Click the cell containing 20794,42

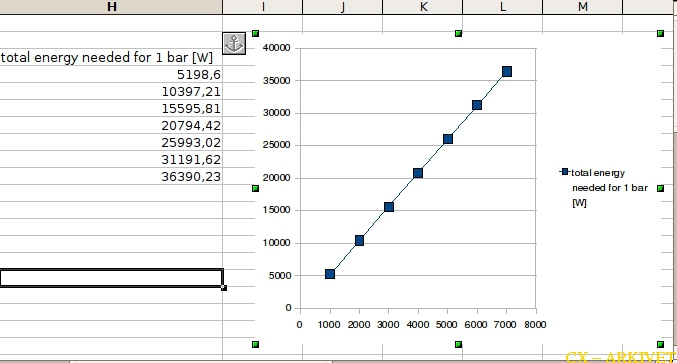111,126
